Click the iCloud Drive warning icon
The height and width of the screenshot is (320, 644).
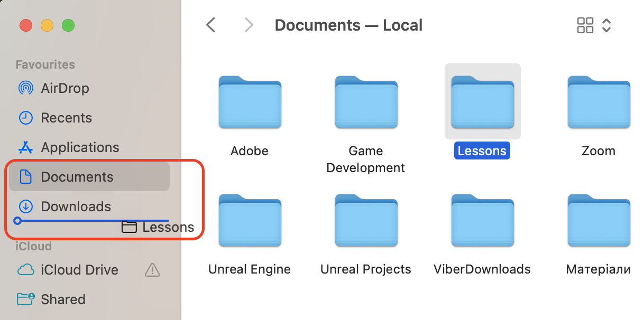[152, 270]
